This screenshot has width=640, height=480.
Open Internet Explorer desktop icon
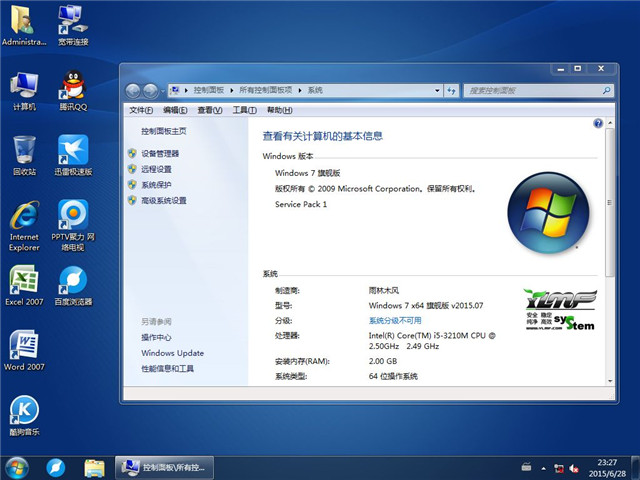24,226
